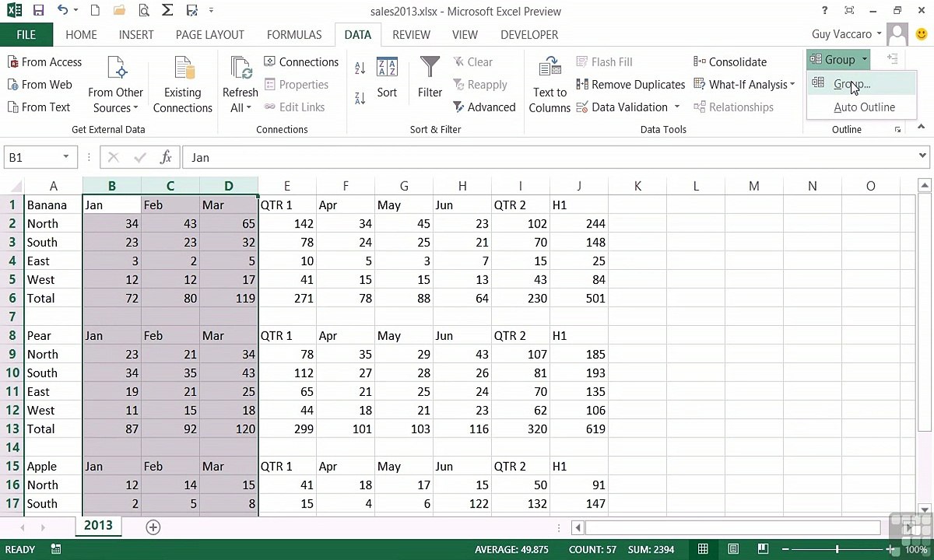Switch to the REVIEW tab
Image resolution: width=934 pixels, height=560 pixels.
click(411, 35)
